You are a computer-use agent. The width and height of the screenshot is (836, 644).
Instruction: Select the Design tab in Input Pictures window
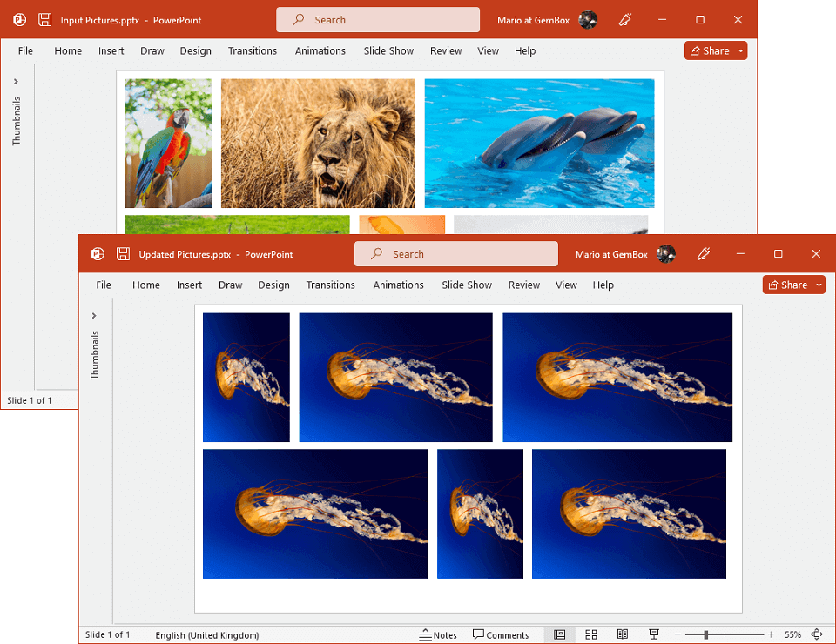pyautogui.click(x=195, y=50)
